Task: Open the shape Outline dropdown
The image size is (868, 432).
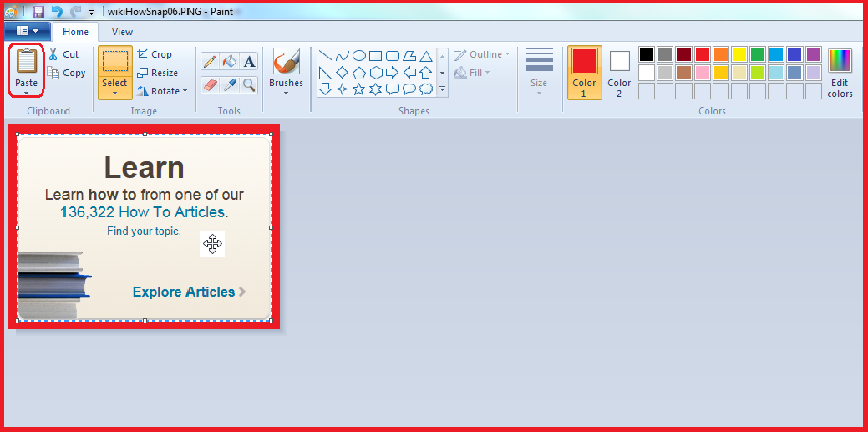Action: click(482, 54)
